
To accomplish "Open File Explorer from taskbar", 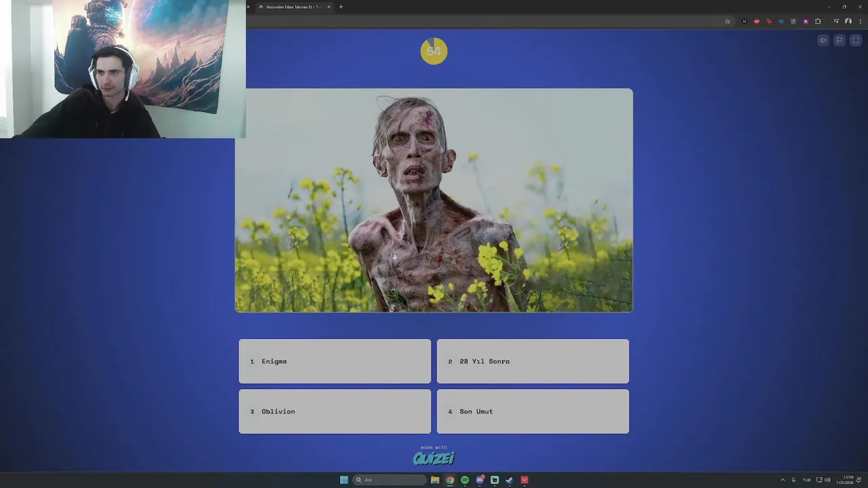I will 435,480.
